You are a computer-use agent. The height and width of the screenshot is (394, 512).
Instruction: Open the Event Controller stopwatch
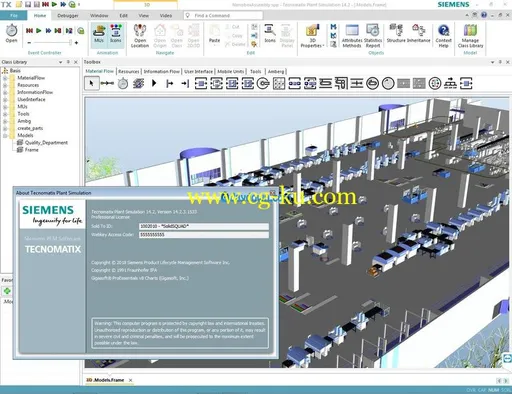pyautogui.click(x=11, y=33)
